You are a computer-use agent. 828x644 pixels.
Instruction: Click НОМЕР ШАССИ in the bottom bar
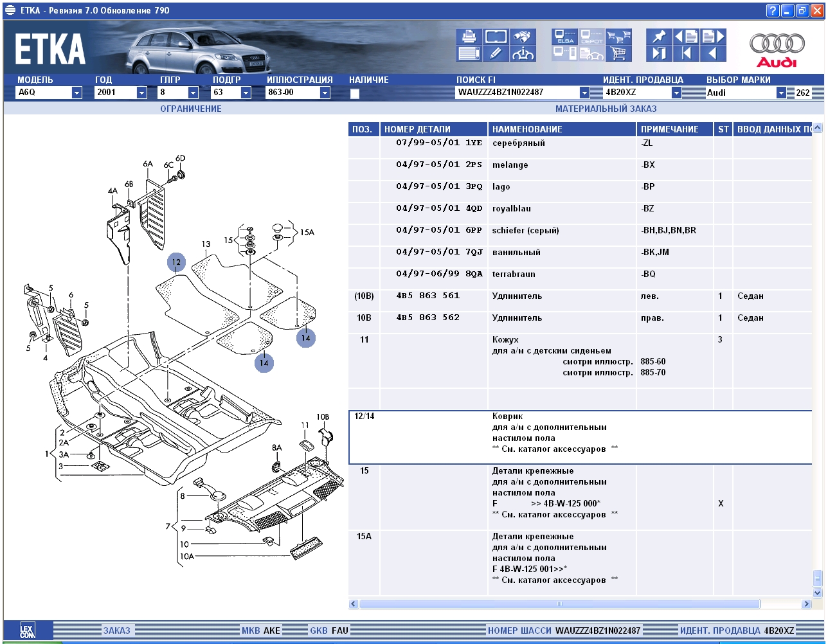pyautogui.click(x=564, y=631)
